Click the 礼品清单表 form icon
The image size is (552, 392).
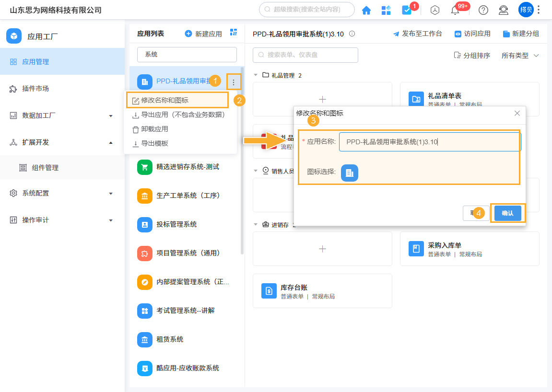[415, 99]
